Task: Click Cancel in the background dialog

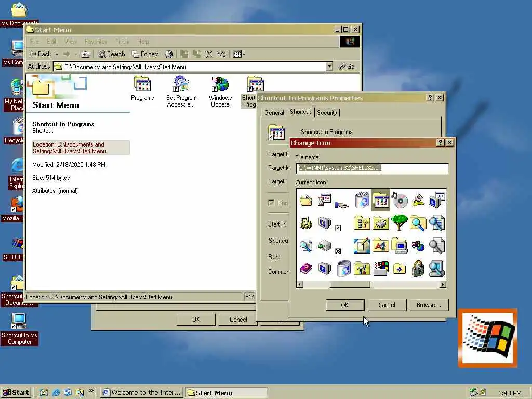Action: click(x=238, y=320)
